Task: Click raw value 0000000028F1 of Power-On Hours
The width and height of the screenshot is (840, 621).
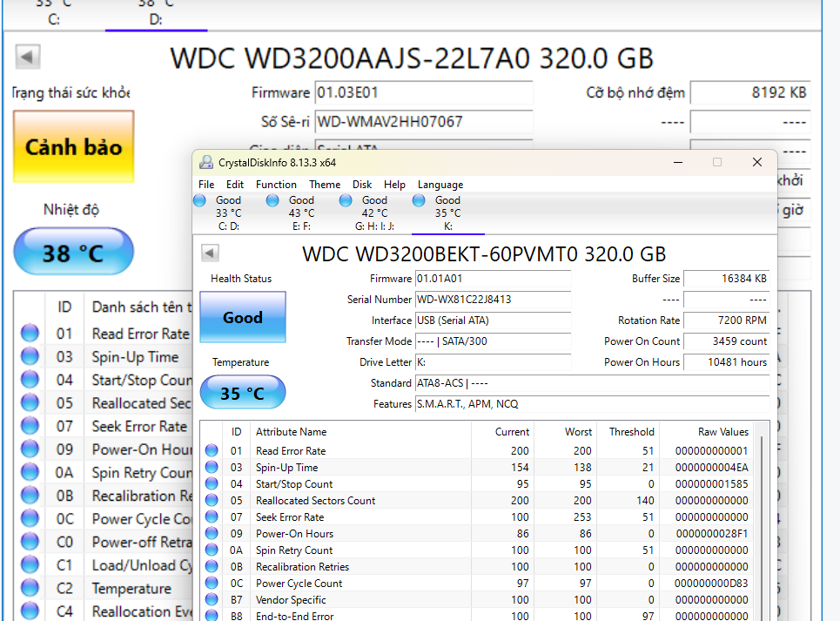Action: (711, 534)
